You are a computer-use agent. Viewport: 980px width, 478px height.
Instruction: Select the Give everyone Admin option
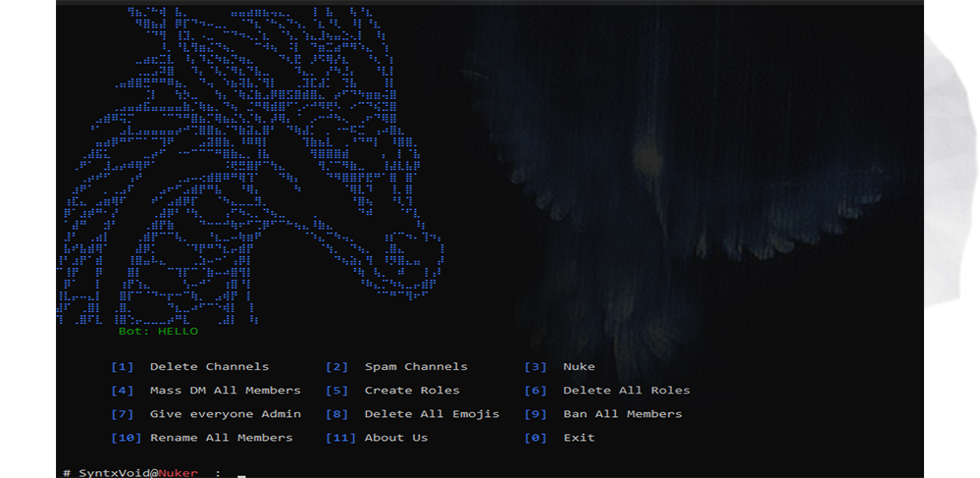point(225,414)
